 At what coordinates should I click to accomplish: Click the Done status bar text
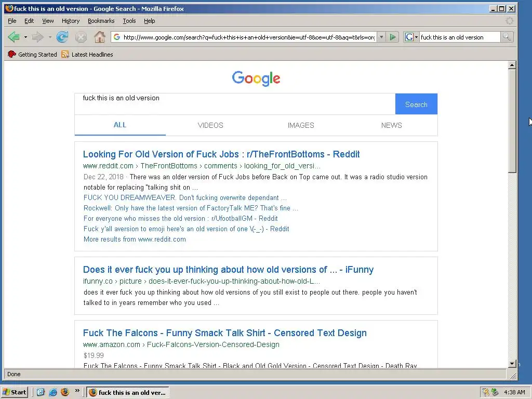tap(14, 374)
